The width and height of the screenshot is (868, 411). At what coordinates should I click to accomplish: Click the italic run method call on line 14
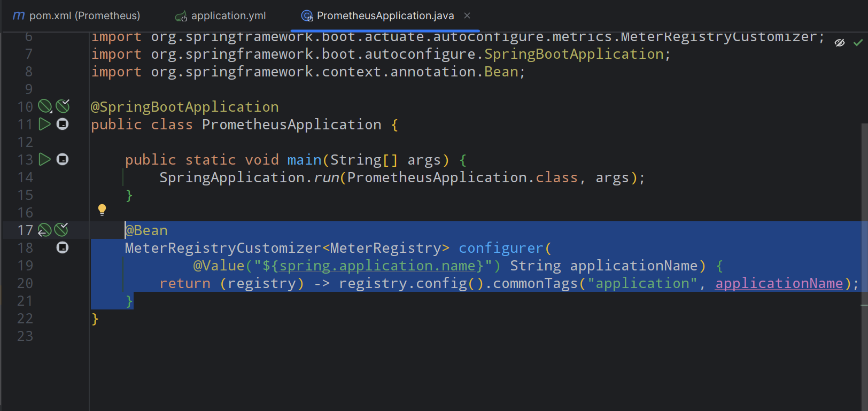[x=326, y=177]
